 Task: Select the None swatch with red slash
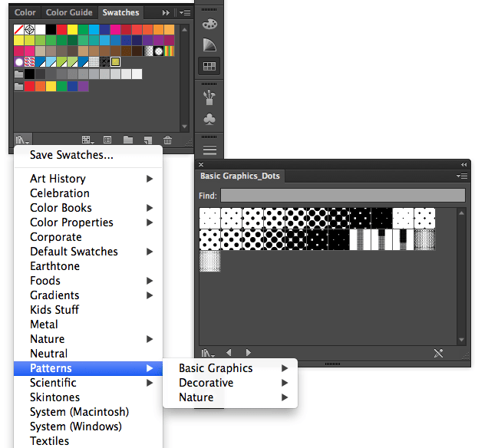(18, 30)
